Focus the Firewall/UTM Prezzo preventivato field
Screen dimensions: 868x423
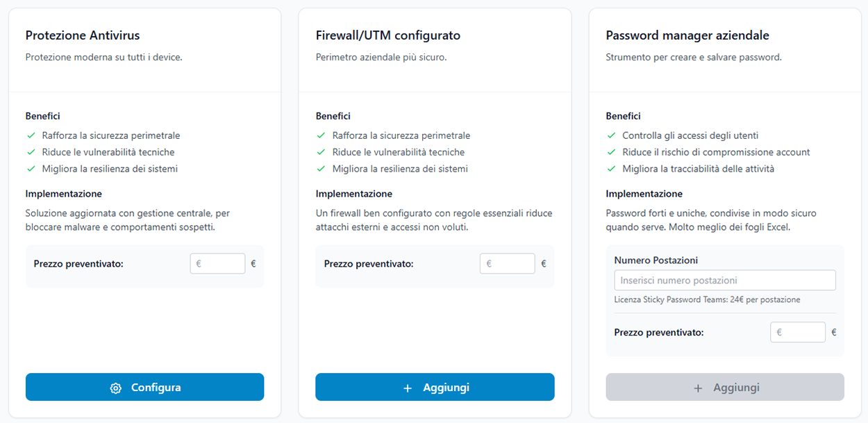(507, 264)
